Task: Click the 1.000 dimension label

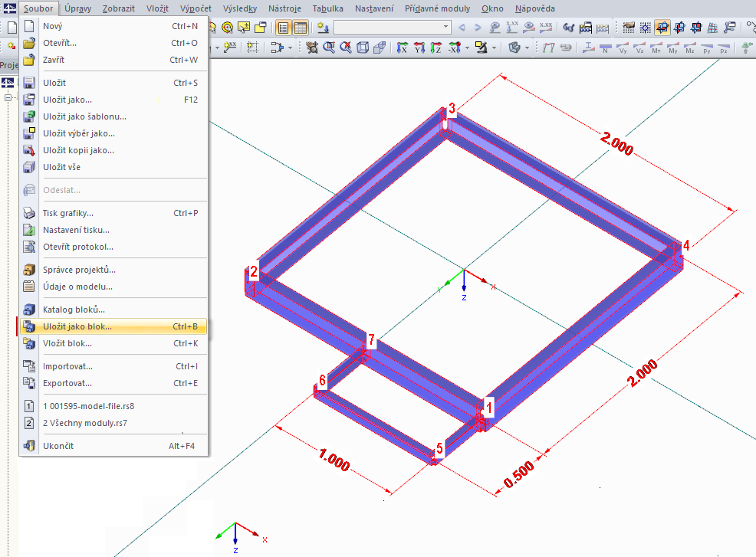Action: click(334, 460)
